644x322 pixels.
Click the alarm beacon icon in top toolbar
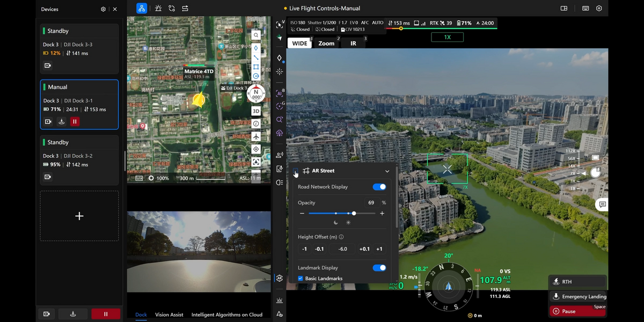[x=158, y=9]
